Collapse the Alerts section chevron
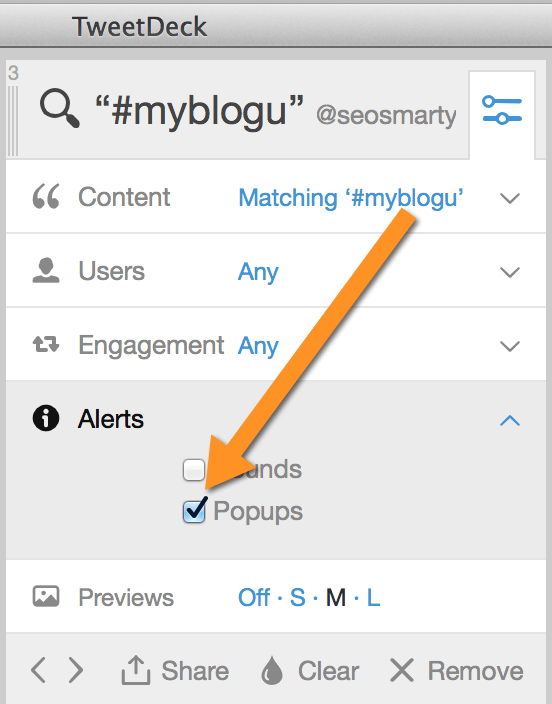 (x=510, y=420)
